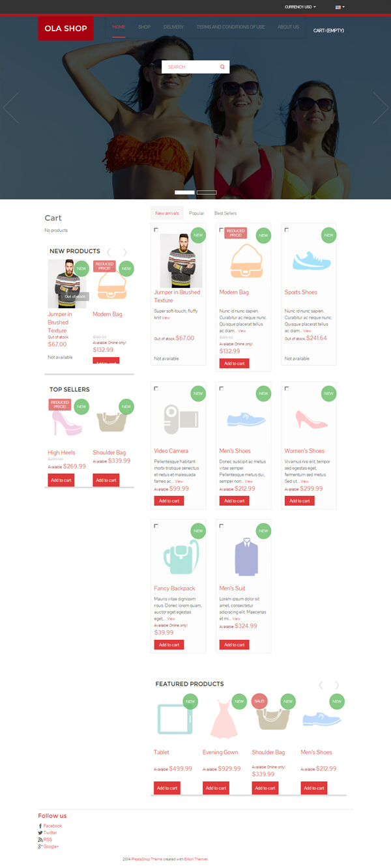Image resolution: width=391 pixels, height=868 pixels.
Task: Open the language flag dropdown
Action: coord(340,7)
